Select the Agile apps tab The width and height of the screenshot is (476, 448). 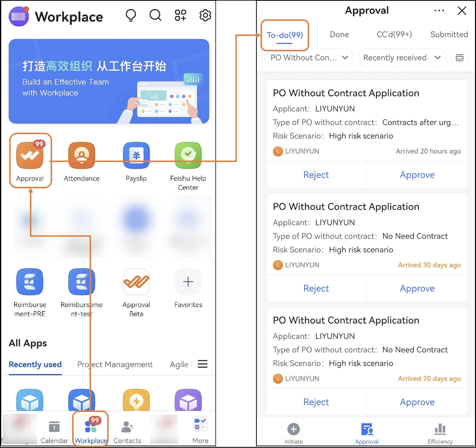[179, 364]
